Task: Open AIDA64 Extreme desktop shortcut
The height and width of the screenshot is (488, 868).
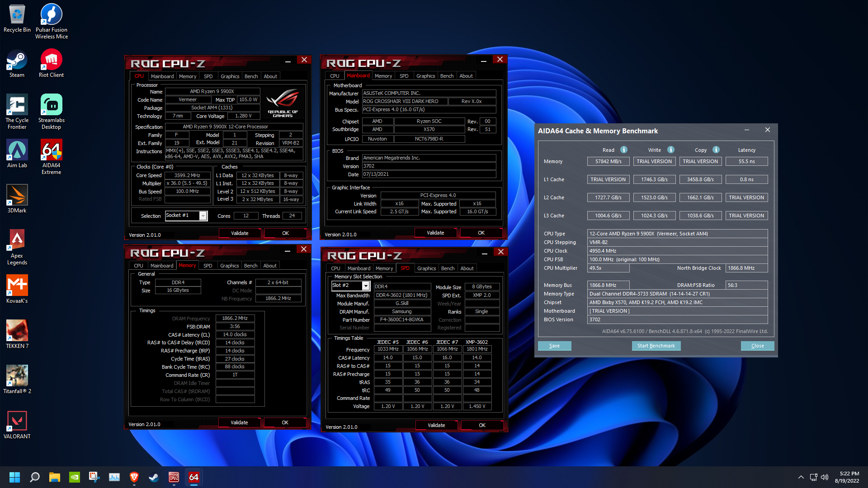Action: (x=52, y=157)
